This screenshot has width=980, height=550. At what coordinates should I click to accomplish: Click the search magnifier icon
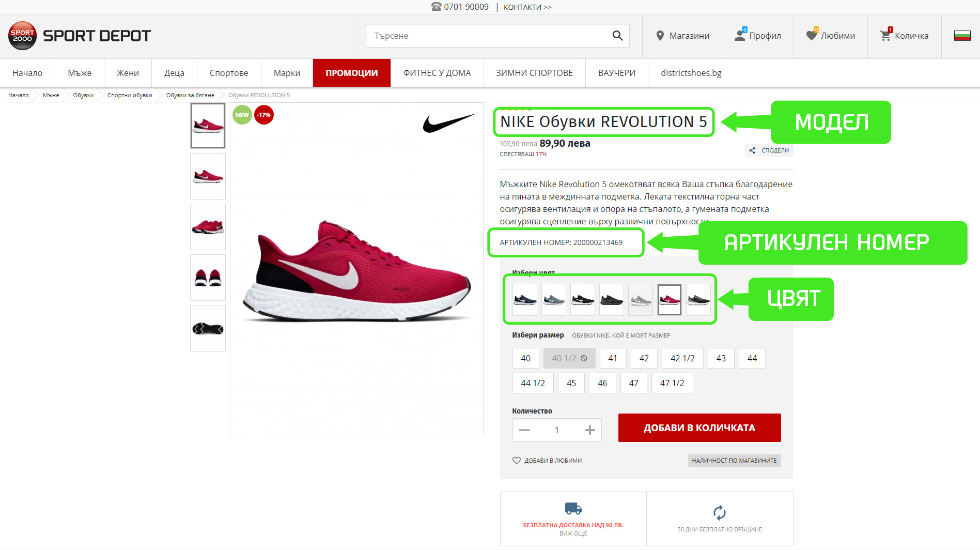[617, 36]
